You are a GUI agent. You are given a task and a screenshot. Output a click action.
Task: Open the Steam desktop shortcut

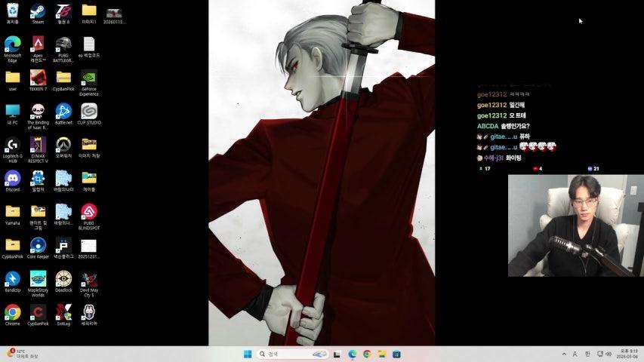point(38,11)
